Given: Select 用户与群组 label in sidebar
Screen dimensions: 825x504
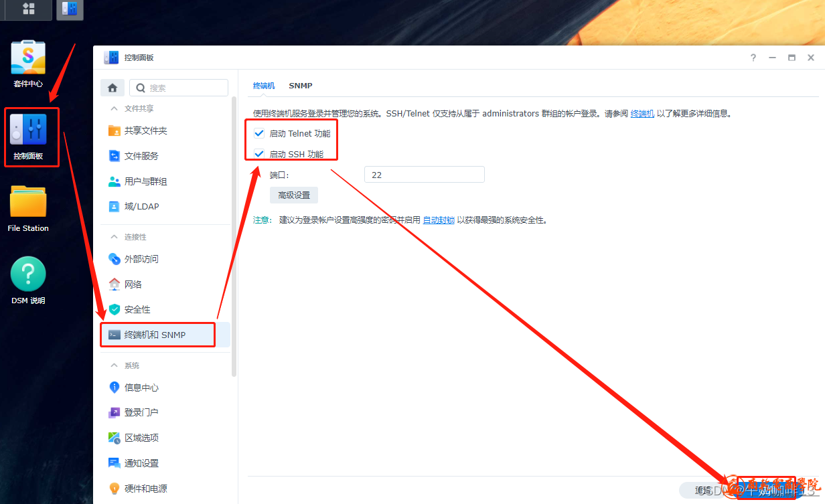Looking at the screenshot, I should tap(145, 181).
